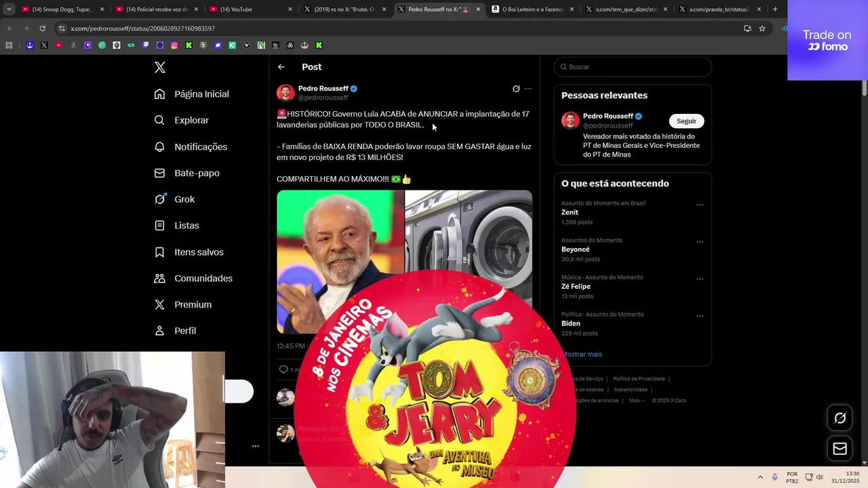Click Grok explain icon on post
This screenshot has height=488, width=868.
click(516, 89)
